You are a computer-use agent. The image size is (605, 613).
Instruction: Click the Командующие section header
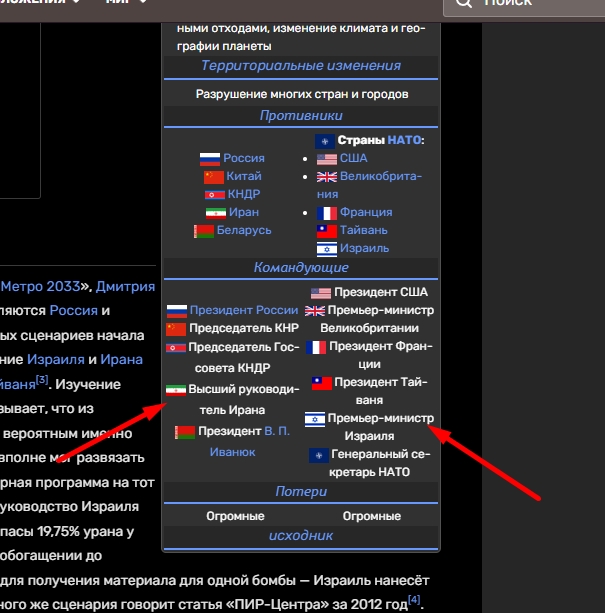click(301, 267)
